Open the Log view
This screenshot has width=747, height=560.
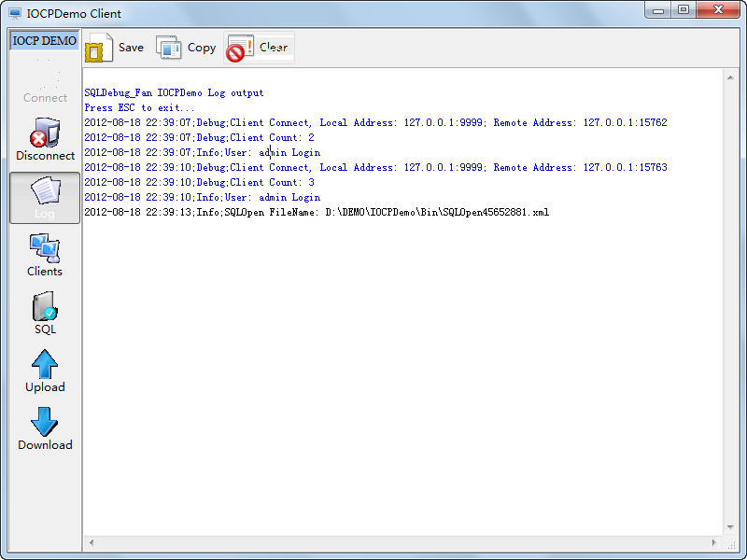point(45,198)
